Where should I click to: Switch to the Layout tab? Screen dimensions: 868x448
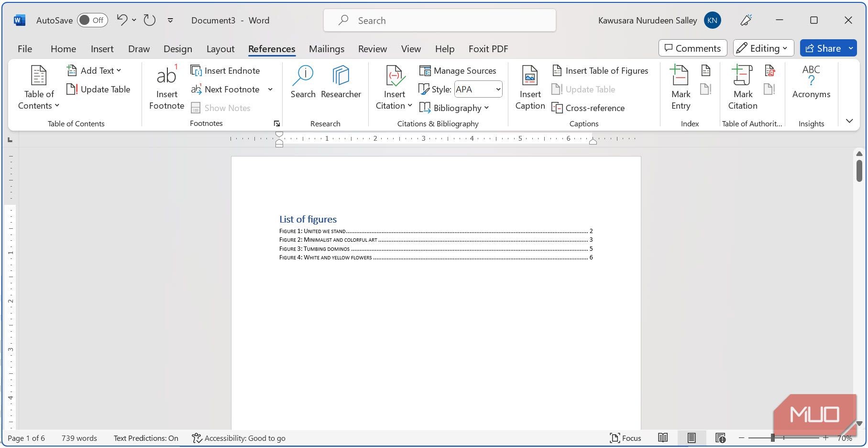pyautogui.click(x=220, y=49)
